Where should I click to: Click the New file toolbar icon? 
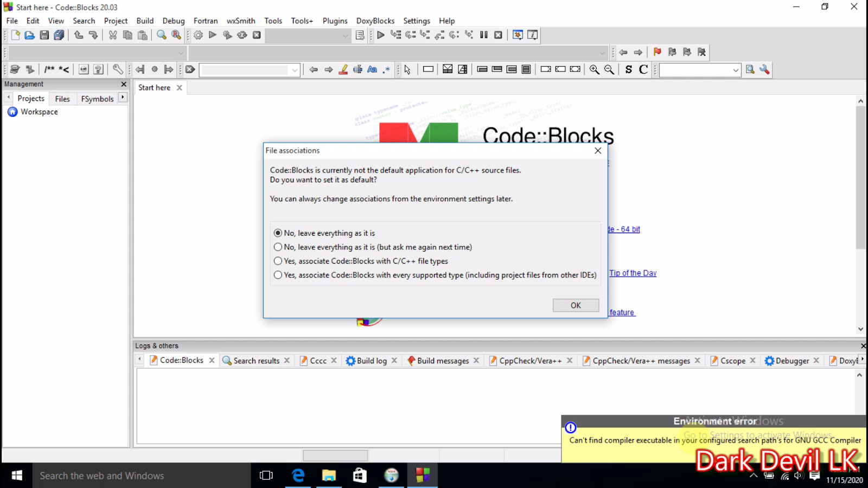coord(15,35)
